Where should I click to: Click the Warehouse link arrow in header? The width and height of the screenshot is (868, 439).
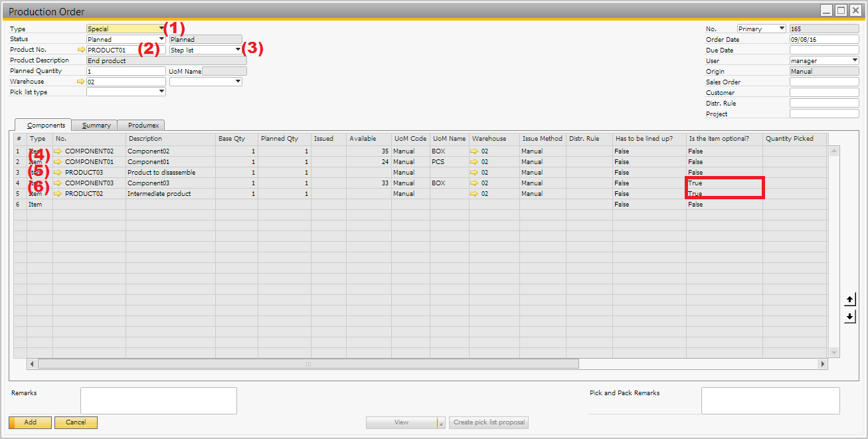coord(82,82)
